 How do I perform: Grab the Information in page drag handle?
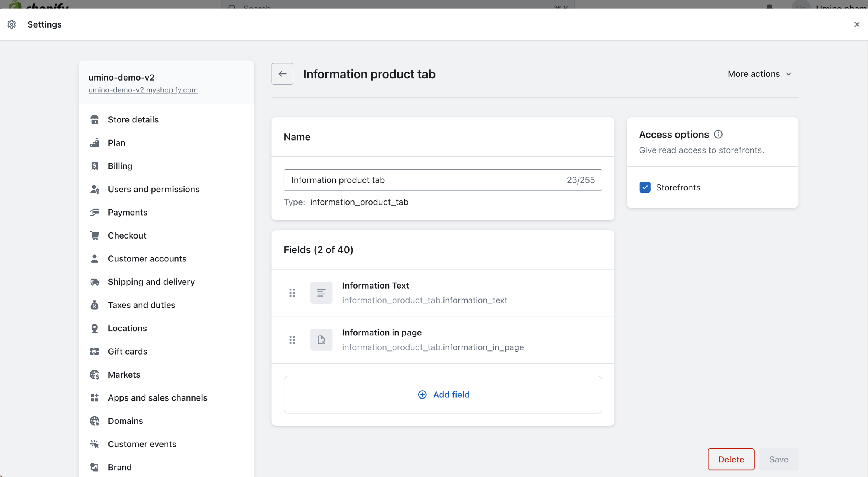point(292,340)
